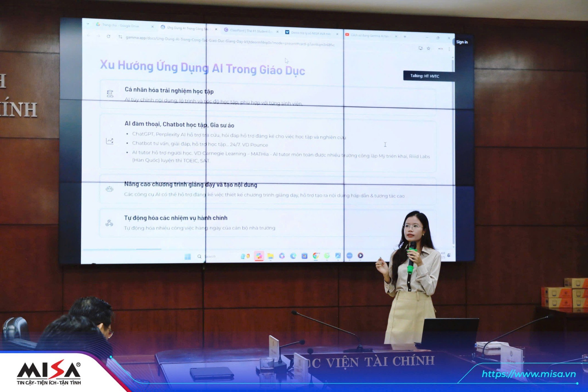Close the MISA AVA demo tab
This screenshot has height=392, width=588.
click(337, 34)
